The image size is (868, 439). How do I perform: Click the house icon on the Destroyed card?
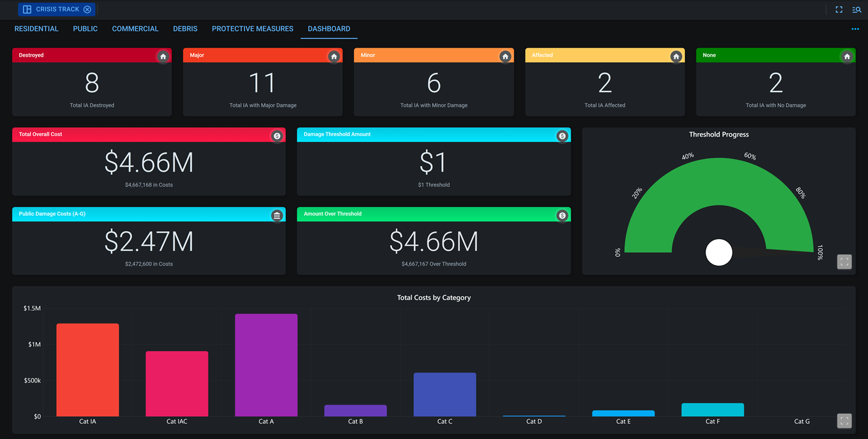163,55
